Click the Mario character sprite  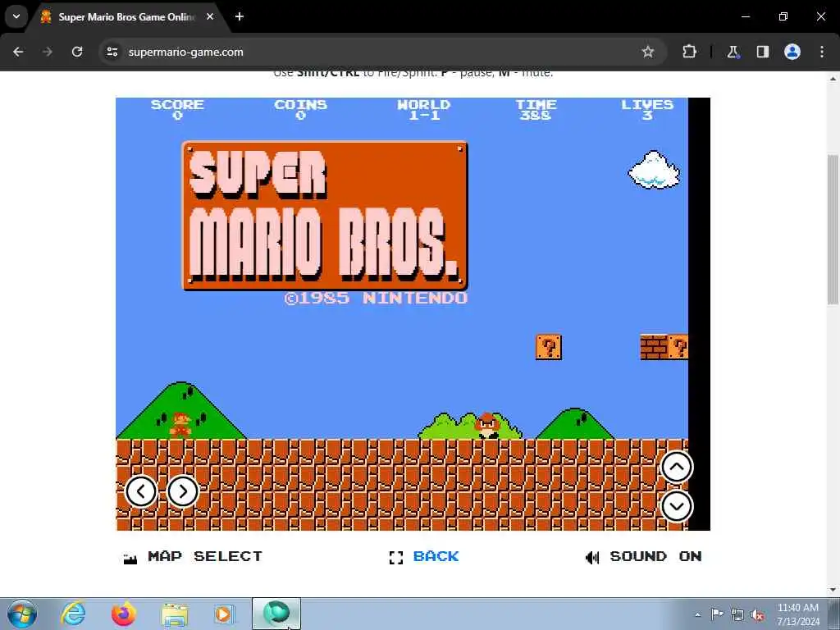[180, 426]
